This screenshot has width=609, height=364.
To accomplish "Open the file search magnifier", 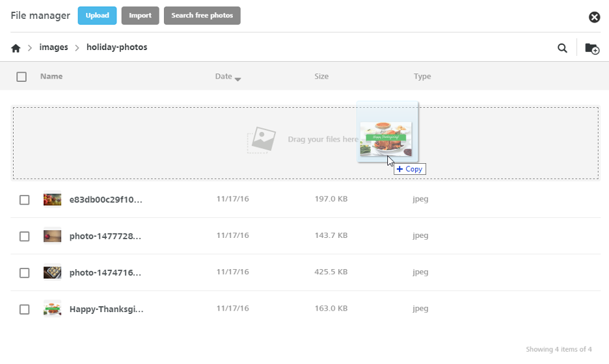I will (562, 48).
